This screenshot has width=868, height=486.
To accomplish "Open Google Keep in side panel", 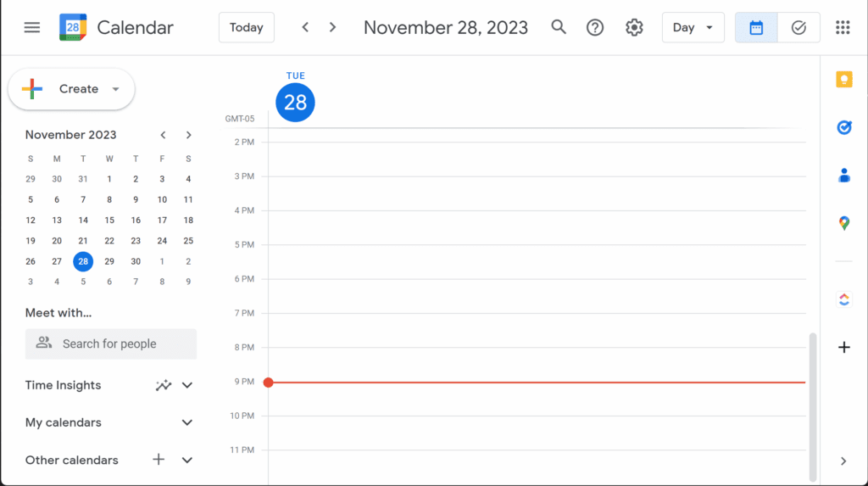I will tap(843, 80).
